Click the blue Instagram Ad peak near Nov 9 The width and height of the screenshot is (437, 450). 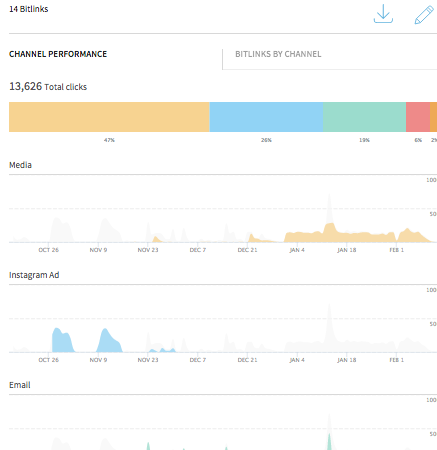pyautogui.click(x=109, y=341)
